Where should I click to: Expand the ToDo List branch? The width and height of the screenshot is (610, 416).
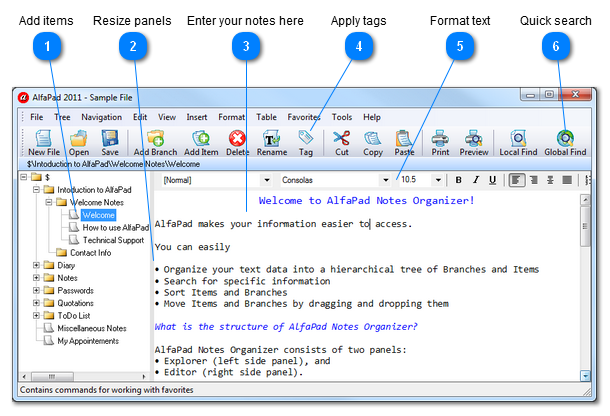(x=36, y=316)
